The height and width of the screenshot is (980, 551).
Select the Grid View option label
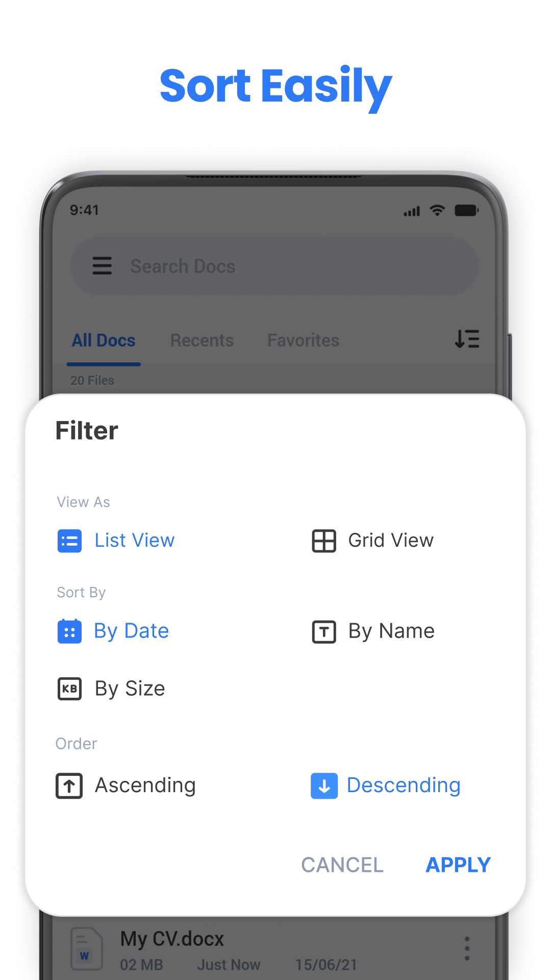tap(391, 541)
